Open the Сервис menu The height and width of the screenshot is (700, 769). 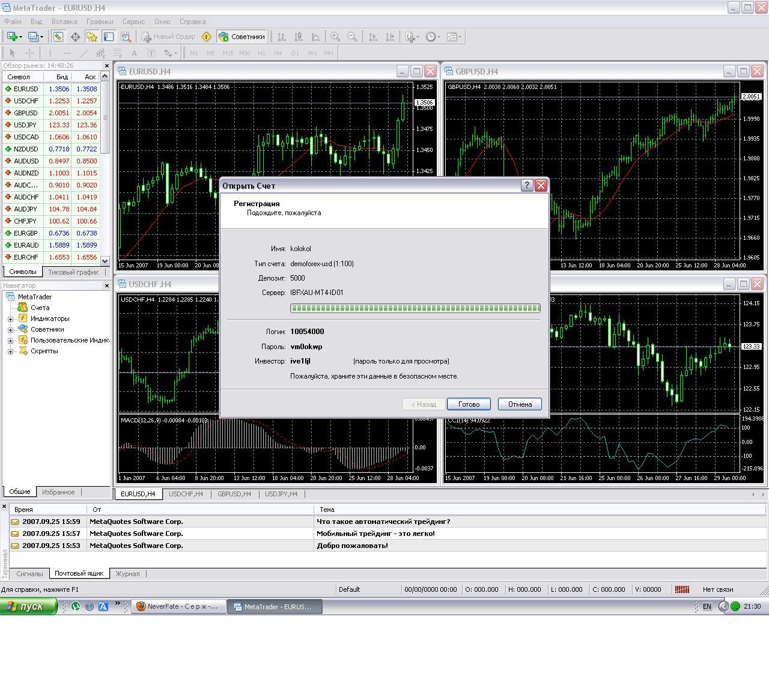coord(133,21)
